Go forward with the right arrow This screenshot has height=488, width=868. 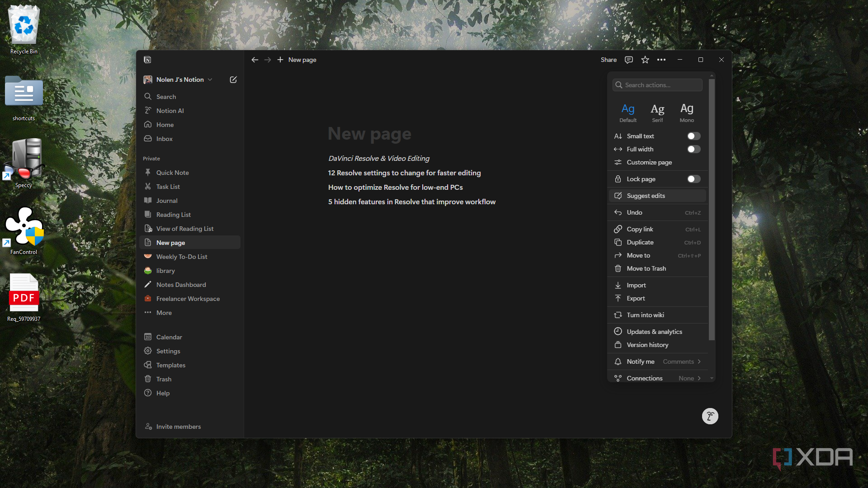pyautogui.click(x=268, y=60)
